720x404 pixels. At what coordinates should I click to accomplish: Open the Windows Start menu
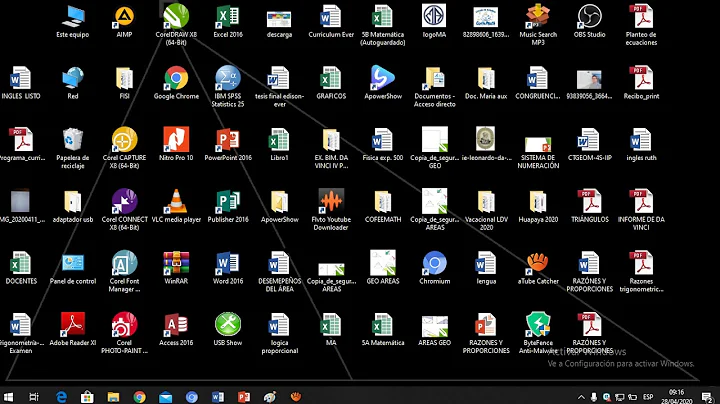[x=8, y=397]
